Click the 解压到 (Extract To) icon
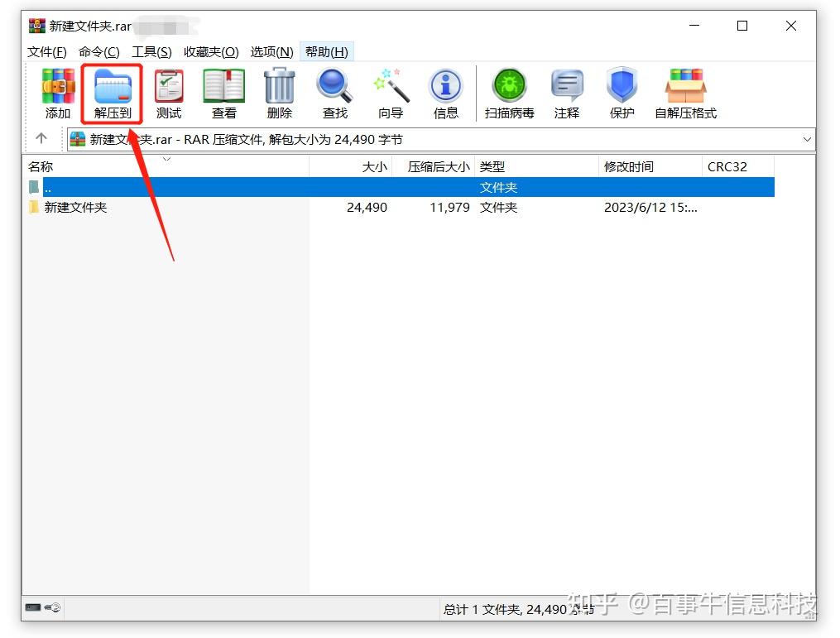The image size is (840, 638). (112, 91)
